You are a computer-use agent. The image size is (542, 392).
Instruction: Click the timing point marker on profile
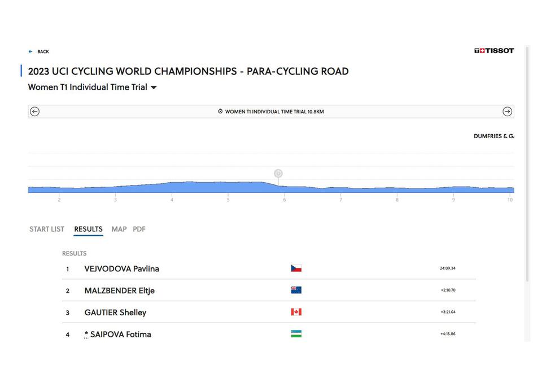(278, 173)
